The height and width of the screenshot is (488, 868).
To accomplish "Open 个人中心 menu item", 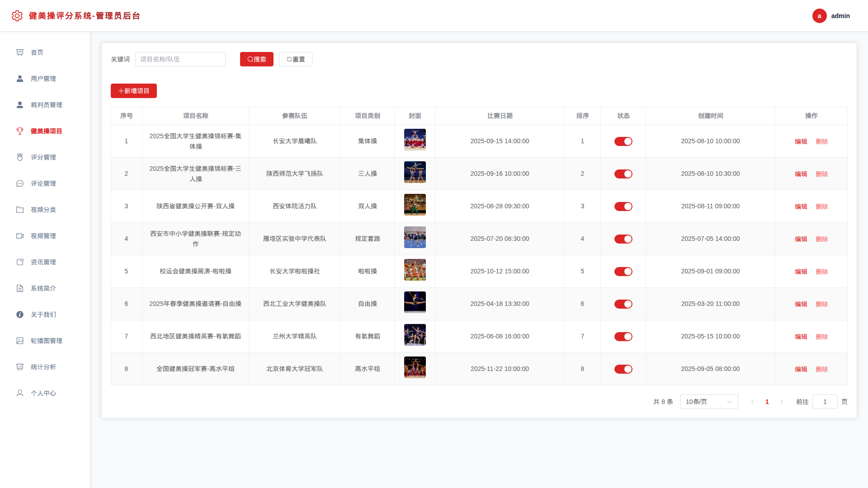I will [45, 393].
